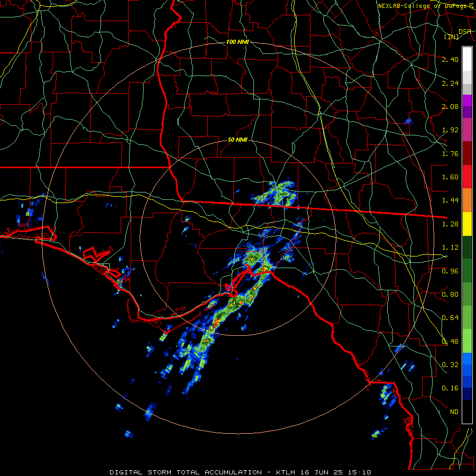Select the 100 NMI range ring label
Screen dimensions: 476x476
point(237,42)
